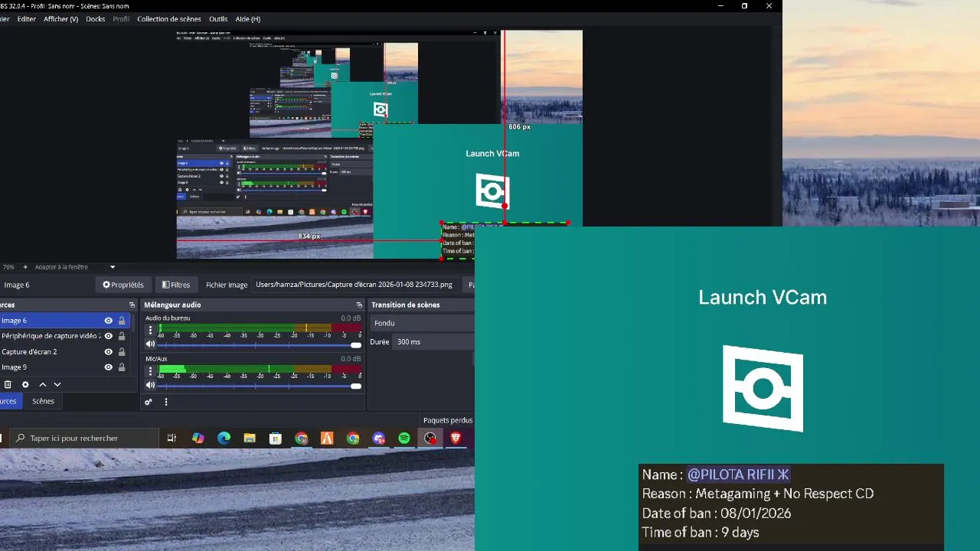Click the Windows search box
Viewport: 980px width, 551px height.
coord(86,439)
